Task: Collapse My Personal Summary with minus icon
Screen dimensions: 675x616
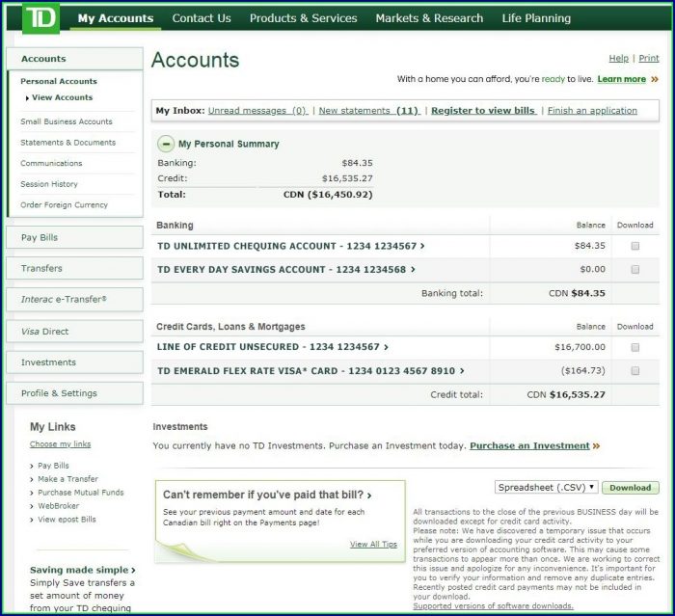Action: coord(166,144)
